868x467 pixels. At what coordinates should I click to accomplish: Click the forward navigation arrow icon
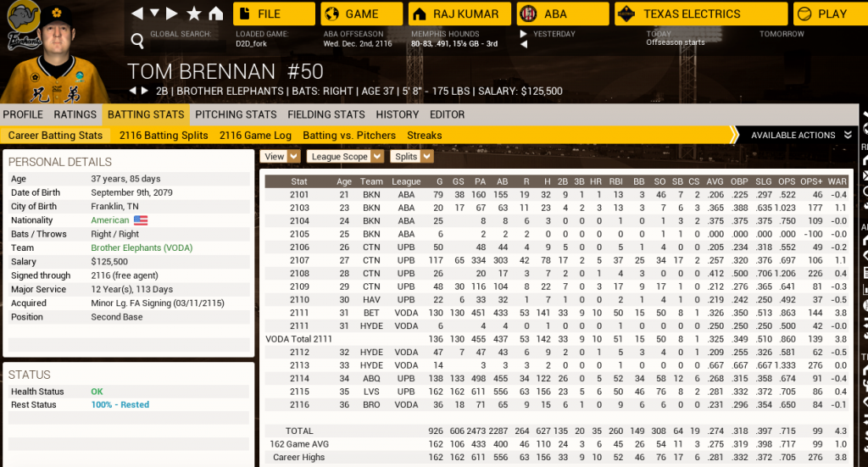click(x=172, y=14)
